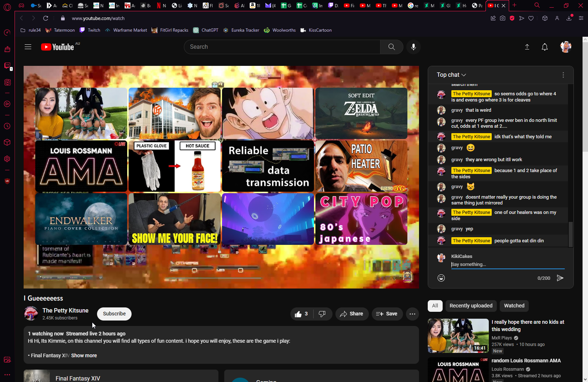Viewport: 588px width, 382px height.
Task: Open a new tab with plus button
Action: (x=514, y=5)
